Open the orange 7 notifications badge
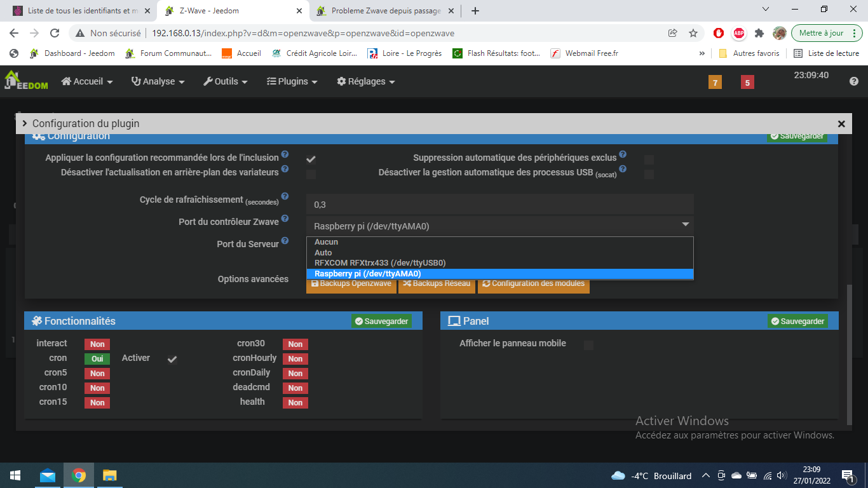Viewport: 868px width, 488px height. click(x=715, y=82)
